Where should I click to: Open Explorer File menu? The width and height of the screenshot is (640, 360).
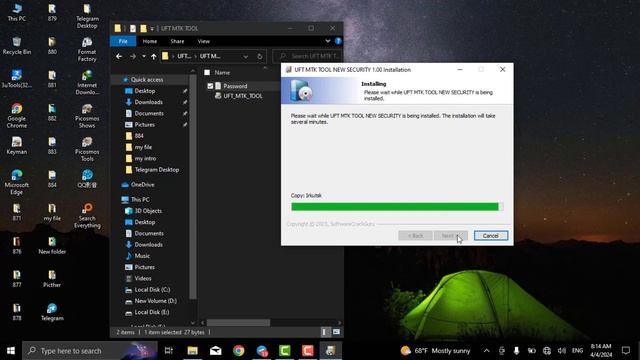pos(123,41)
